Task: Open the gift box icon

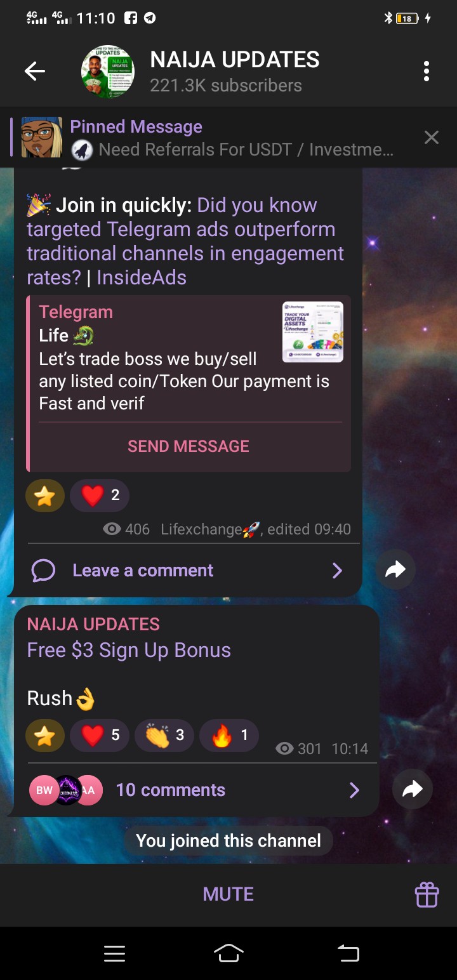Action: coord(427,894)
